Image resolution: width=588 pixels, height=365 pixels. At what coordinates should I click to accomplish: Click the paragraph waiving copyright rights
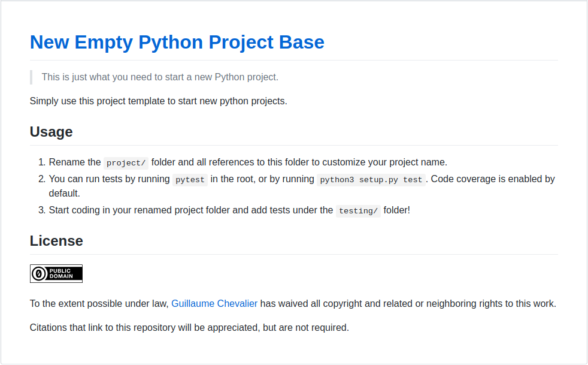tap(293, 303)
